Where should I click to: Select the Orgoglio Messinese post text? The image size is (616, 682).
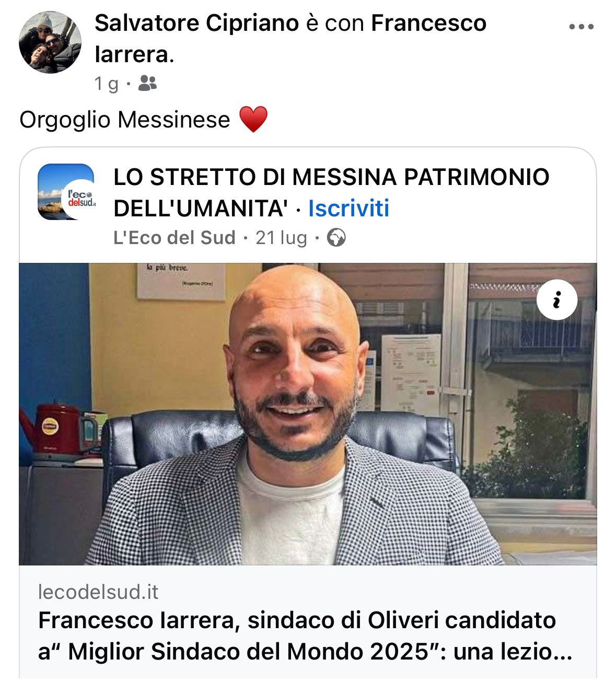click(124, 120)
